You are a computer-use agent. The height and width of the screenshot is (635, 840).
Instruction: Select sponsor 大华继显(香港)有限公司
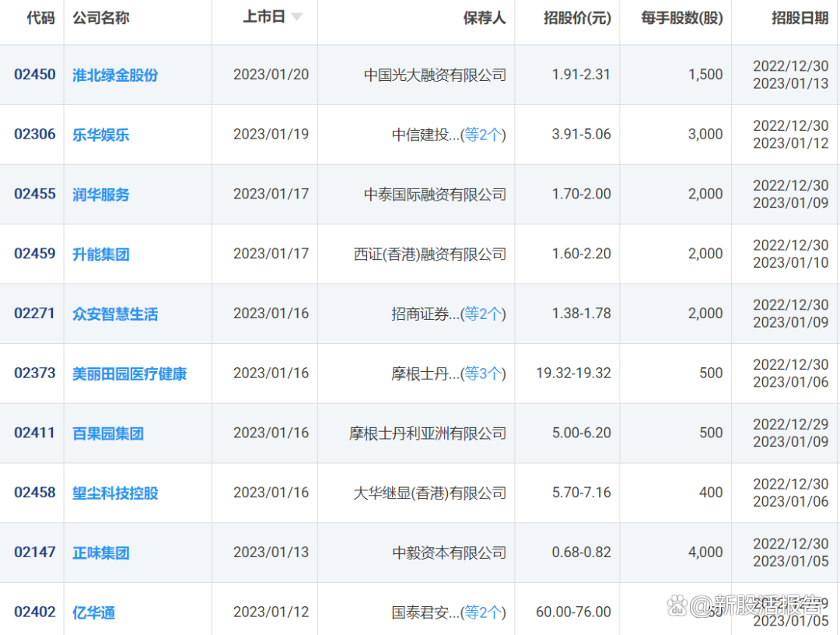click(430, 493)
